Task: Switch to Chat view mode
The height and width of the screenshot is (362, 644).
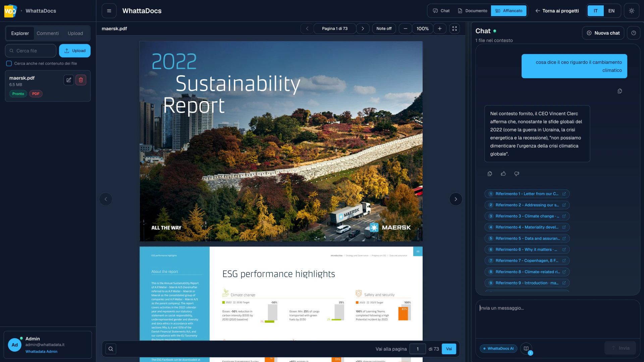Action: click(x=441, y=11)
